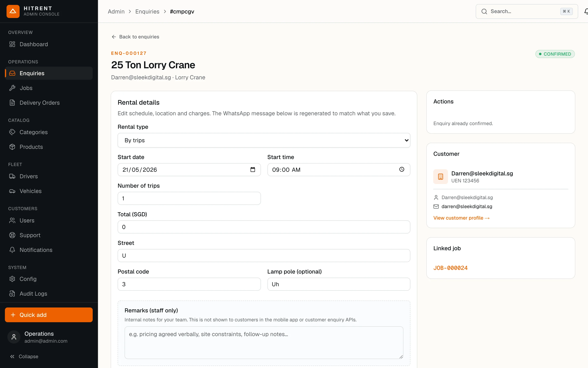The width and height of the screenshot is (588, 368).
Task: Open Delivery Orders
Action: [x=49, y=103]
